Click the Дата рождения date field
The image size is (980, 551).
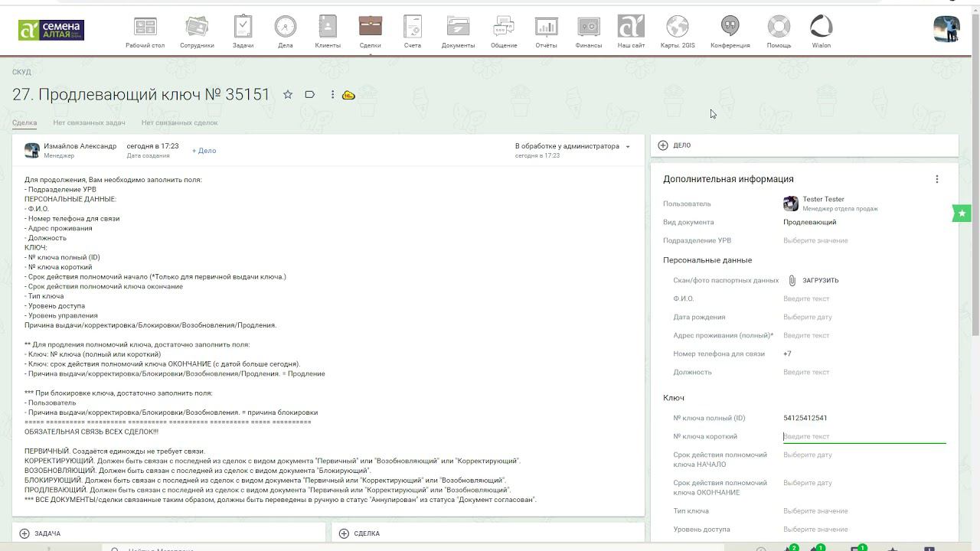click(x=864, y=317)
